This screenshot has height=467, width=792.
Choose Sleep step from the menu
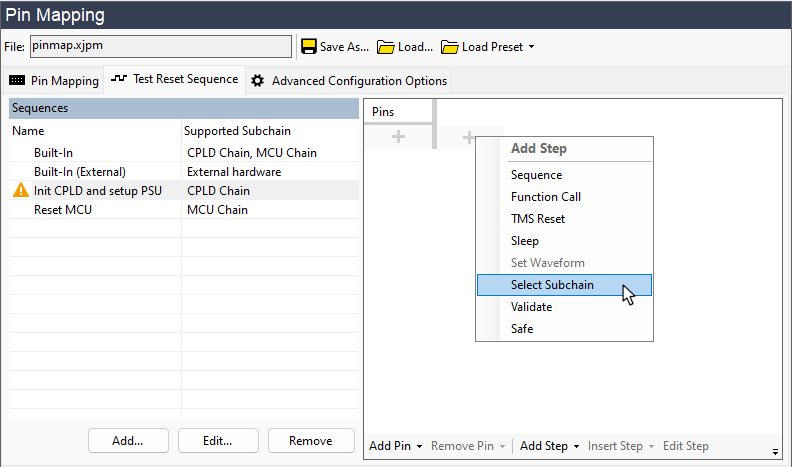pos(524,241)
